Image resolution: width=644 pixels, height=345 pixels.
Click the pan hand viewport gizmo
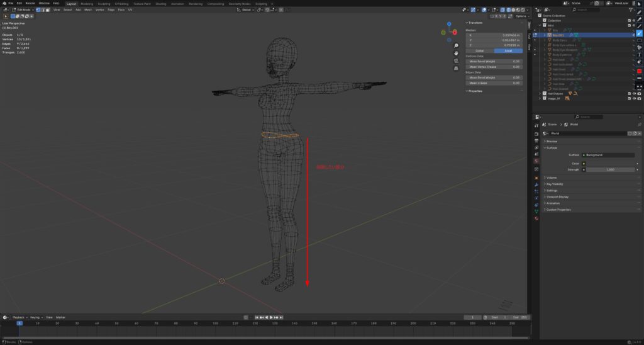click(456, 53)
